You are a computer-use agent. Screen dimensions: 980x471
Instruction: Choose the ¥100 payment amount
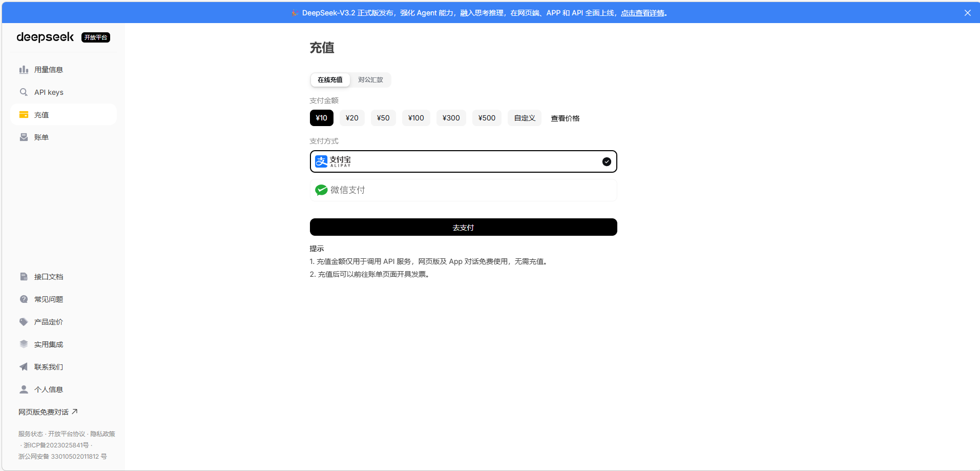click(x=416, y=118)
